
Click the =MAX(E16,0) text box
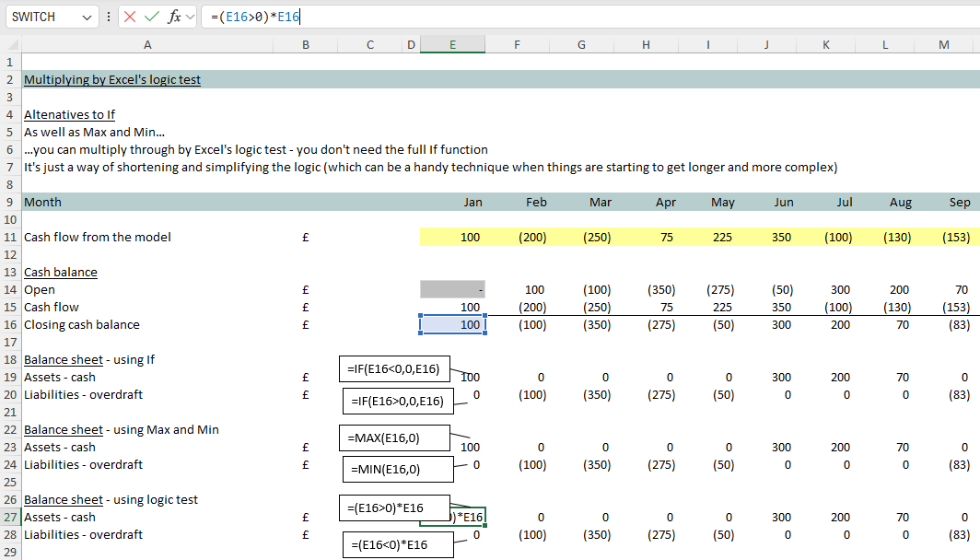point(393,436)
